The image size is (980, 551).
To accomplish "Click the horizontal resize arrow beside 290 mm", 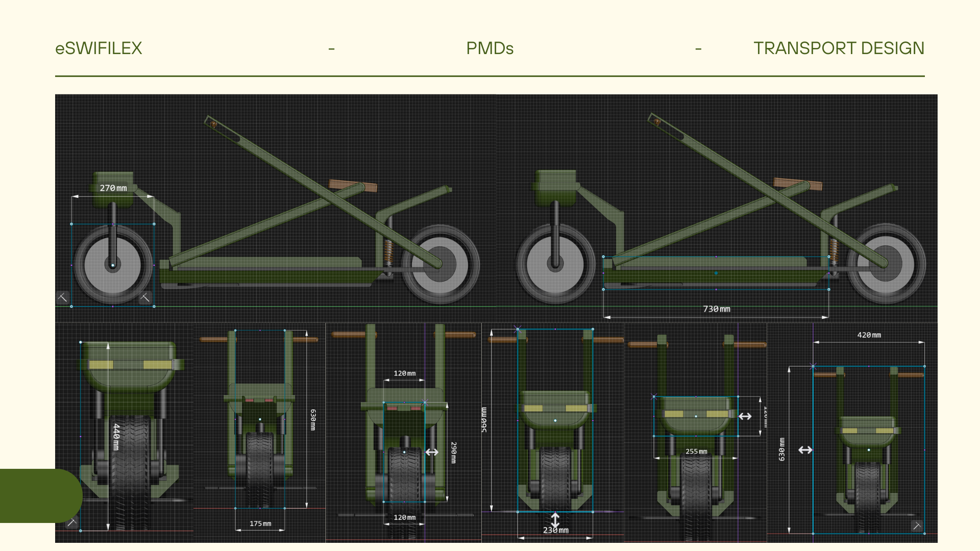I will pyautogui.click(x=432, y=452).
